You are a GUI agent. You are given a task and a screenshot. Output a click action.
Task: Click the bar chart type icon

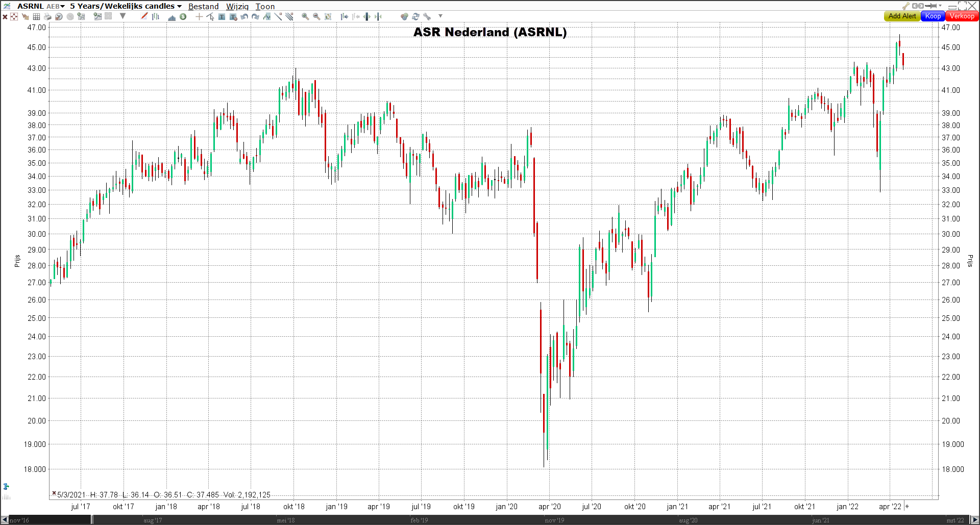pos(156,16)
